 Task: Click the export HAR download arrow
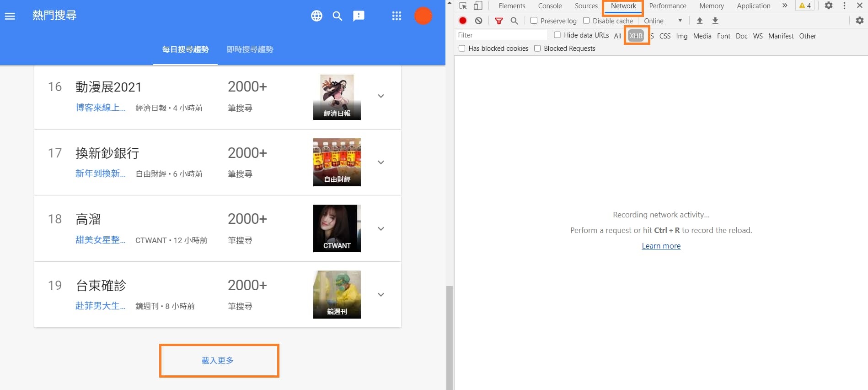click(x=715, y=21)
